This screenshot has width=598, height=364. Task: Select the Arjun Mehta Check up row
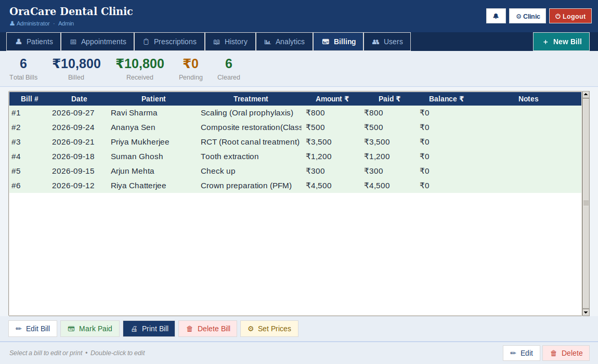295,171
